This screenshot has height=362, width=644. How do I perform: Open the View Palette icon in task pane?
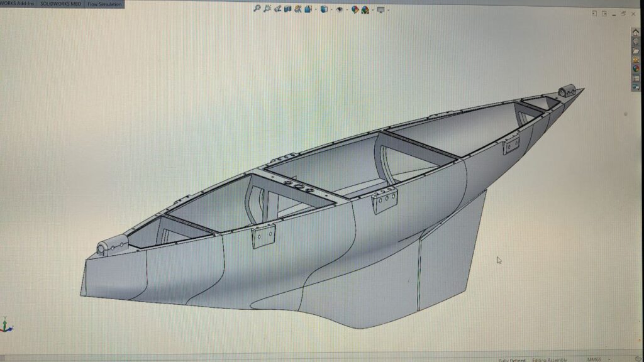636,60
